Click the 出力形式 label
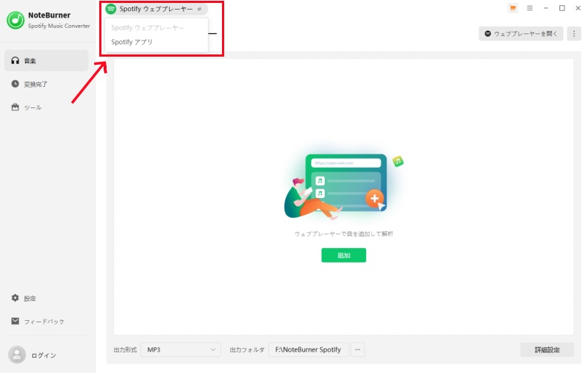The height and width of the screenshot is (373, 588). (125, 349)
